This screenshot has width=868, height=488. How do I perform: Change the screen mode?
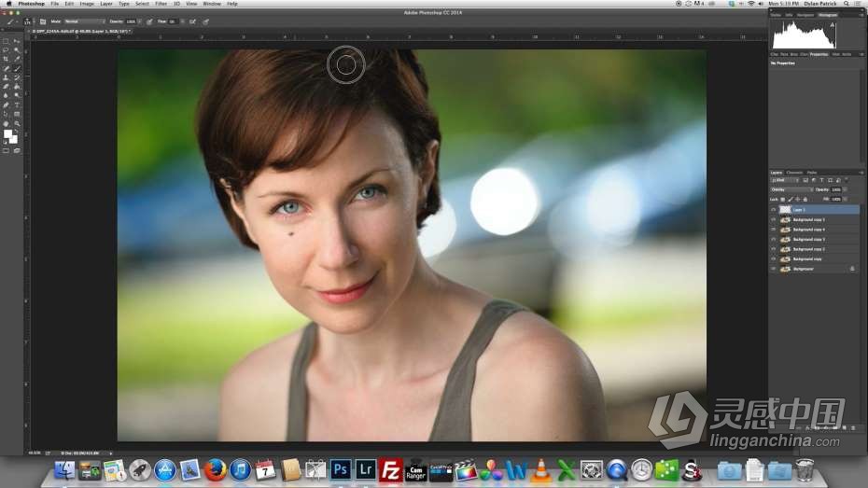click(x=17, y=150)
